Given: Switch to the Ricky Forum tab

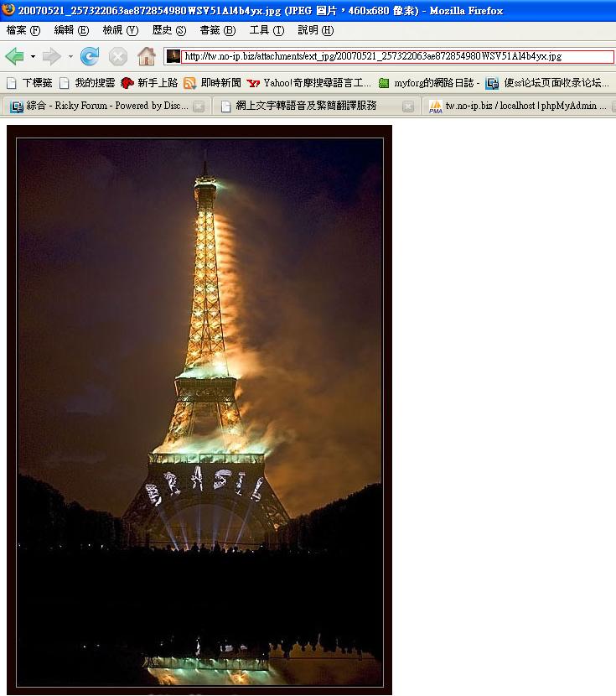Looking at the screenshot, I should 106,106.
